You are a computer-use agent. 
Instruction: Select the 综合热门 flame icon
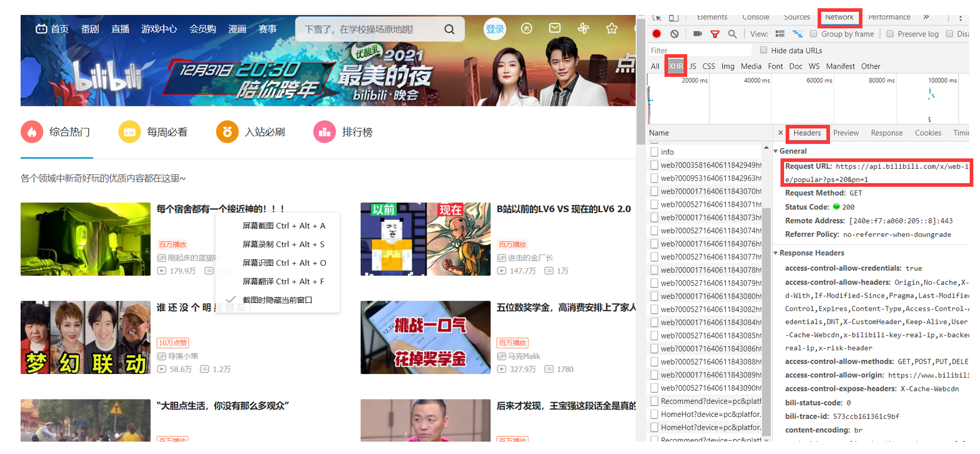[x=32, y=132]
